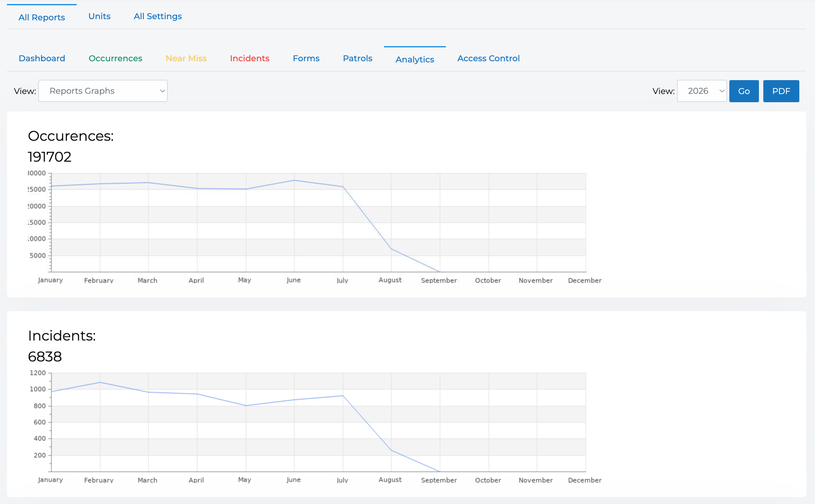Click June peak point on Occurences chart

[x=294, y=180]
